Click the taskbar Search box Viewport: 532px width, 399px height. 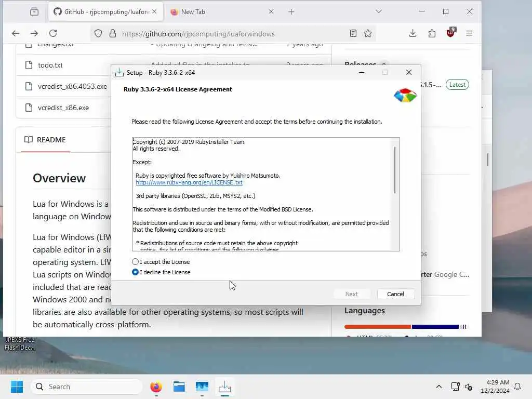87,387
